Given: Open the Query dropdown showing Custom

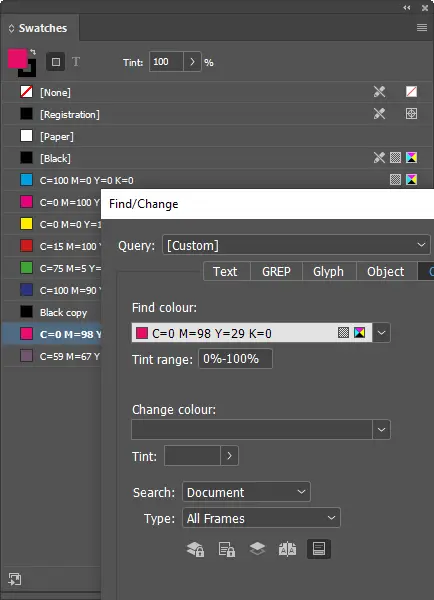Looking at the screenshot, I should point(297,245).
